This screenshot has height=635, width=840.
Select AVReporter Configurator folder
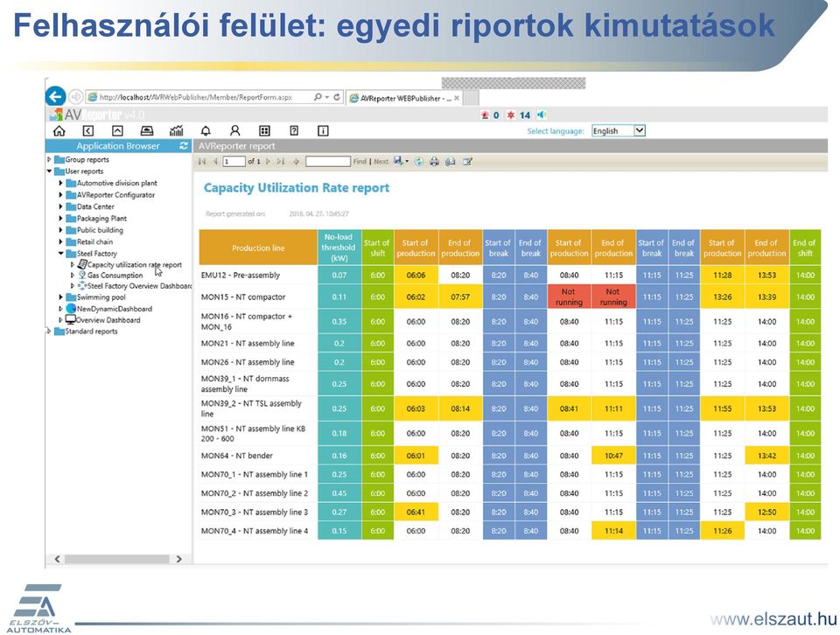[x=115, y=195]
